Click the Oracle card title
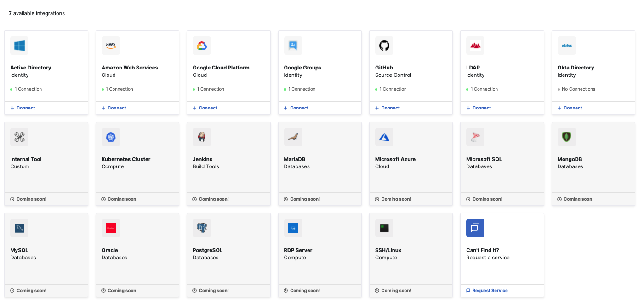The width and height of the screenshot is (644, 304). 110,250
